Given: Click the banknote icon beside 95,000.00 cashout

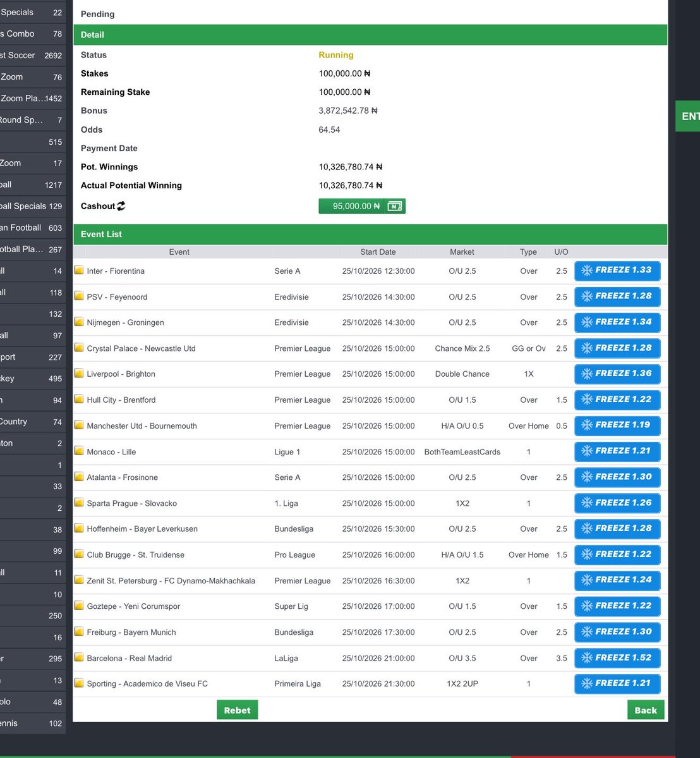Looking at the screenshot, I should coord(395,207).
